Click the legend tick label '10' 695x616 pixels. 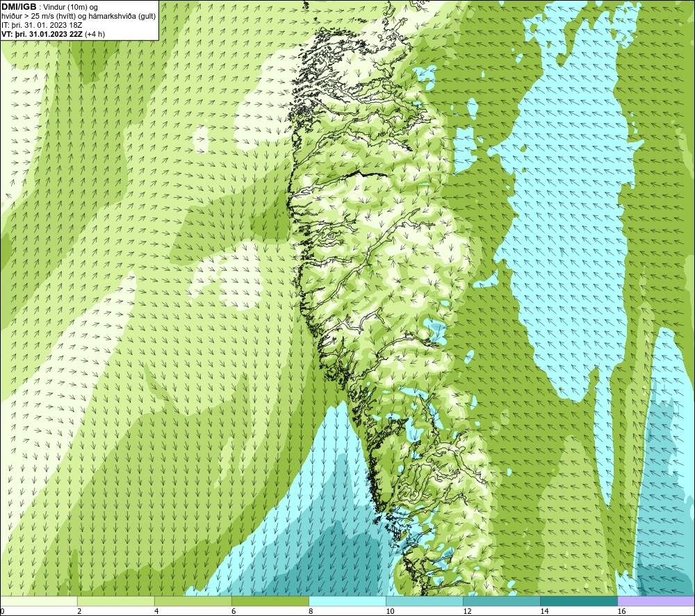point(390,611)
